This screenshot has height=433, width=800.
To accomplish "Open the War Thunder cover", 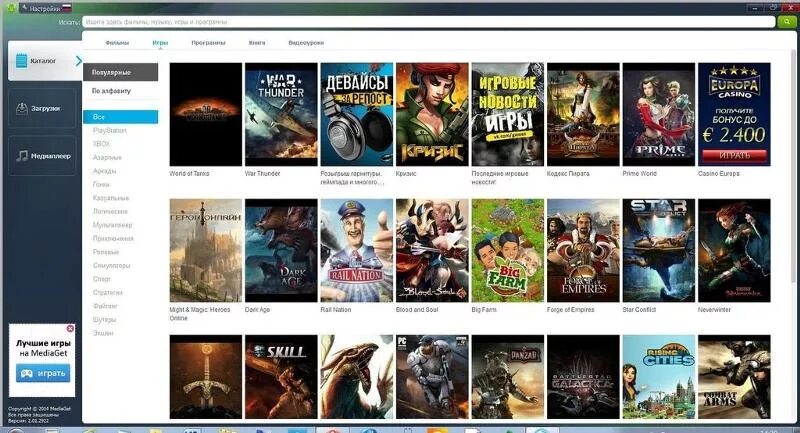I will tap(281, 114).
